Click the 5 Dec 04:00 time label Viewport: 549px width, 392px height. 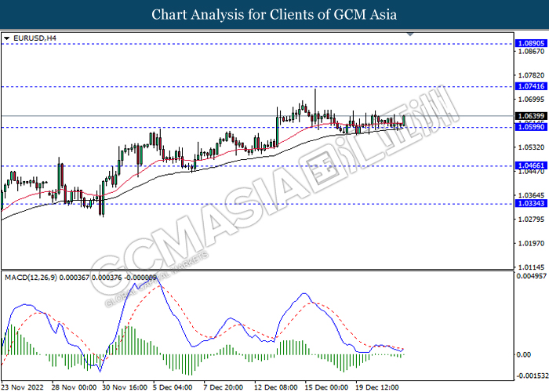click(173, 387)
